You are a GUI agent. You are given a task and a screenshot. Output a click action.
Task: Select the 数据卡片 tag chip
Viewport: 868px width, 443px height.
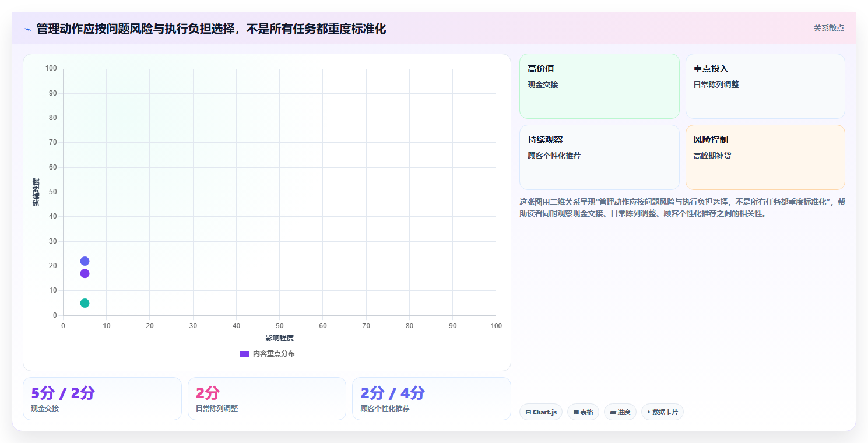[x=662, y=412]
